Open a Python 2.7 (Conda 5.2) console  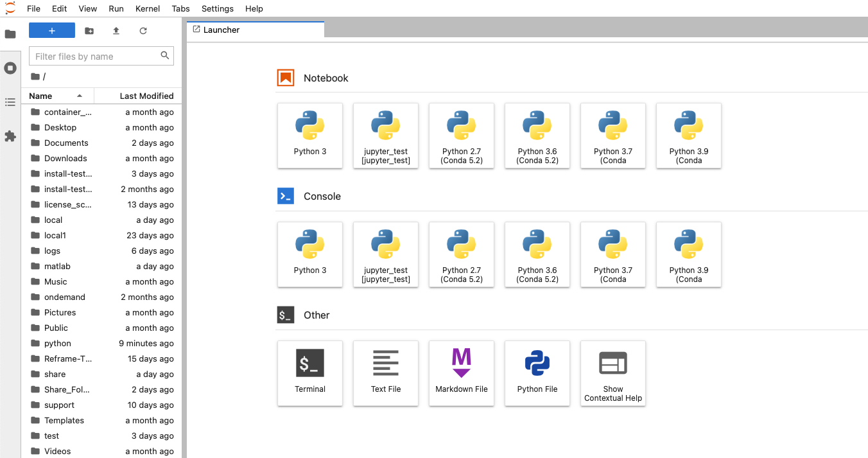(462, 254)
